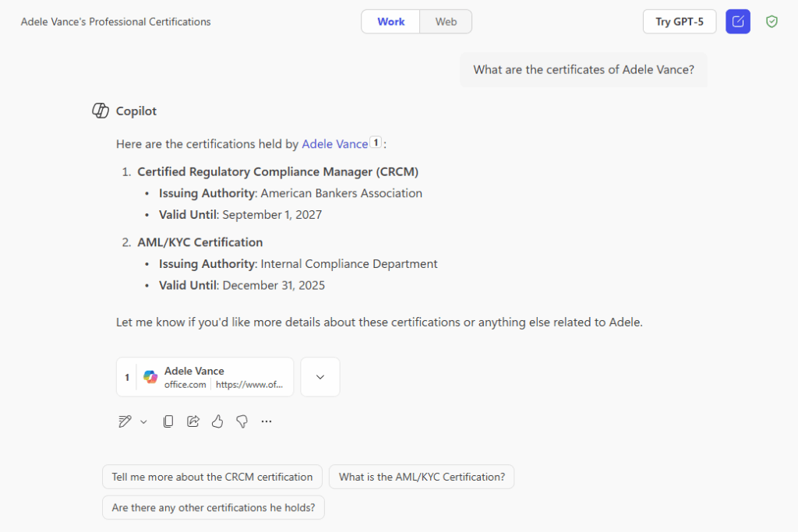Click the Copilot logo icon
This screenshot has width=798, height=532.
100,111
